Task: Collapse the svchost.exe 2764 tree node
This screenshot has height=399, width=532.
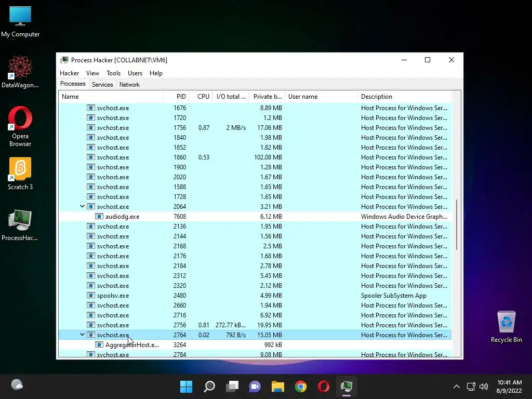Action: tap(82, 335)
